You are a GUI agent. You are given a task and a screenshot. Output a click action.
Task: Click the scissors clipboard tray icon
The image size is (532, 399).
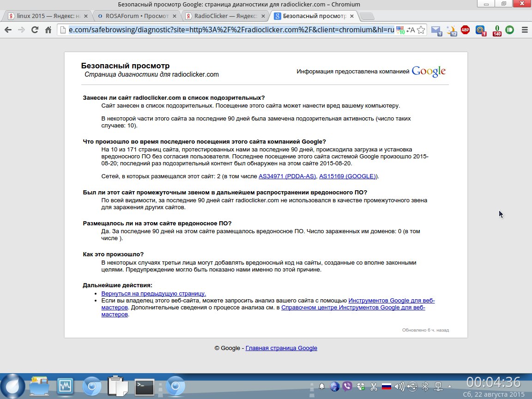374,387
